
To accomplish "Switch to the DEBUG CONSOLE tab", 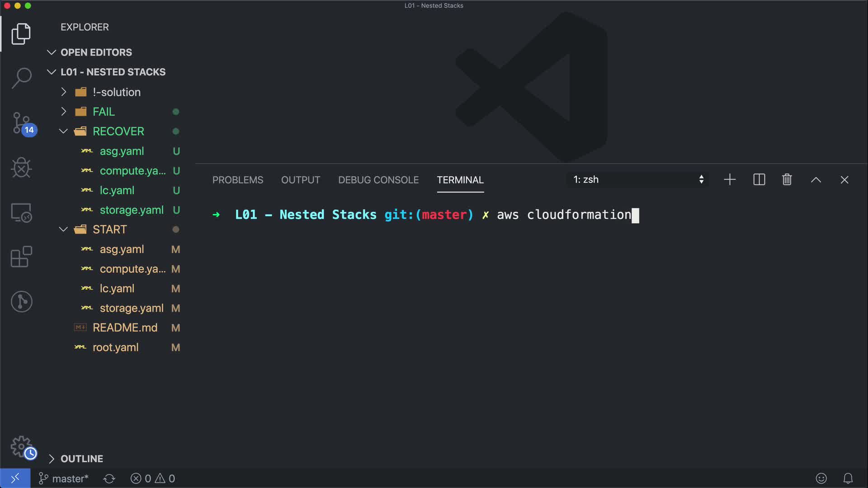I will 378,180.
